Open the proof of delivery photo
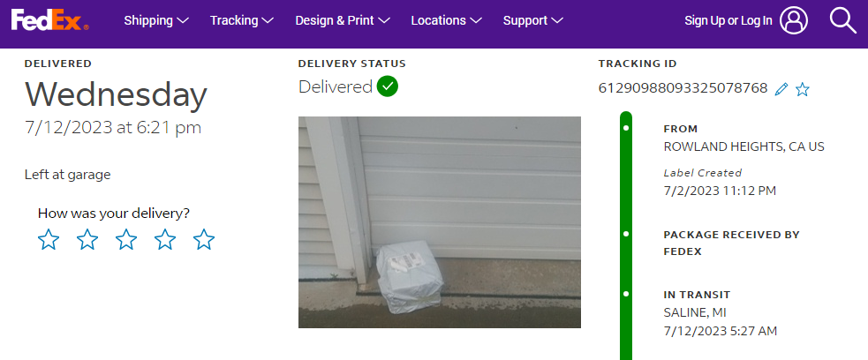The width and height of the screenshot is (868, 360). [x=440, y=221]
